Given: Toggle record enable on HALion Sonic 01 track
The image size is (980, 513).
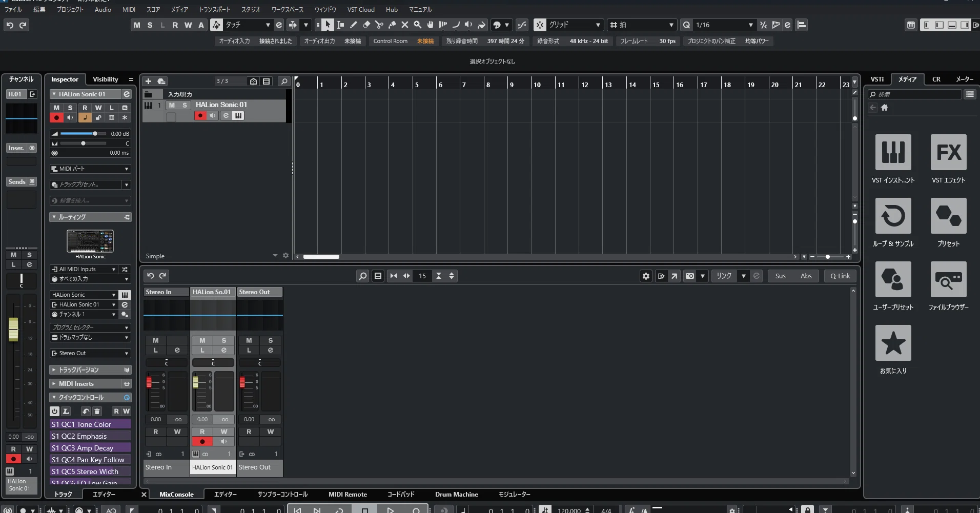Looking at the screenshot, I should click(200, 116).
